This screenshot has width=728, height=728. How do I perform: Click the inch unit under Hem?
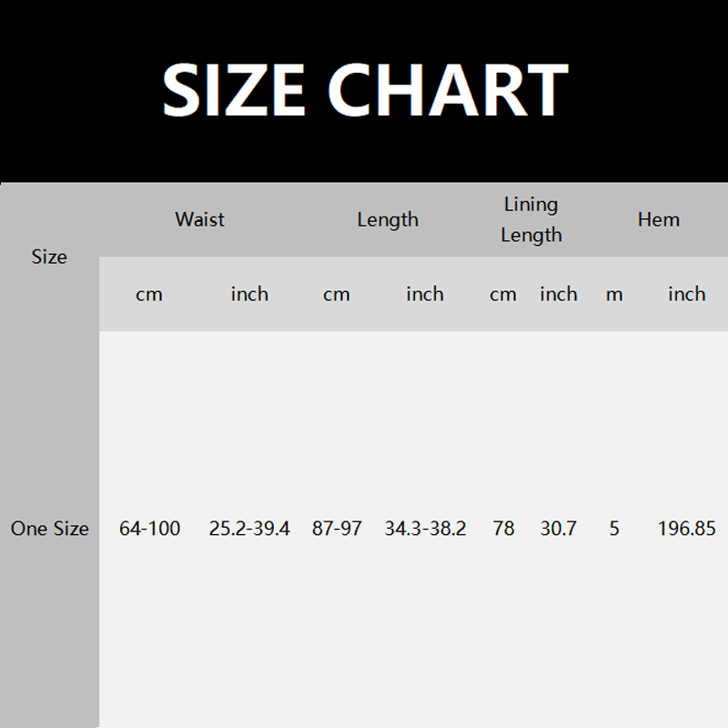click(x=687, y=294)
